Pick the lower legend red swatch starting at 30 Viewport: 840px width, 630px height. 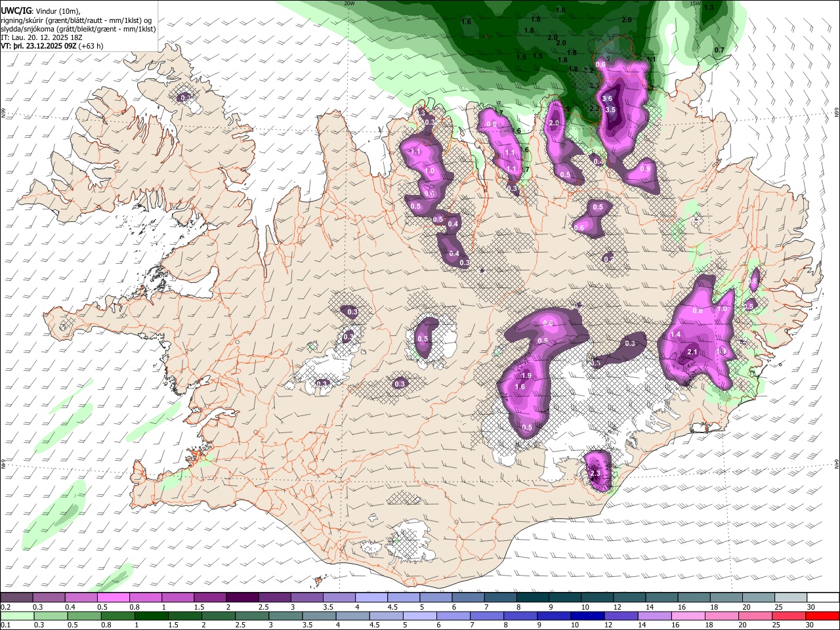point(822,616)
